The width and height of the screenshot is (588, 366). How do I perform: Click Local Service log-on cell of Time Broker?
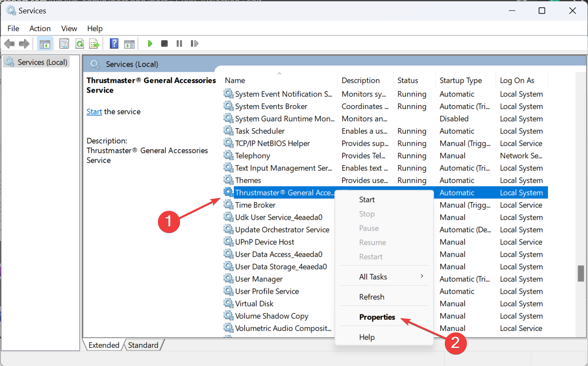tap(521, 205)
